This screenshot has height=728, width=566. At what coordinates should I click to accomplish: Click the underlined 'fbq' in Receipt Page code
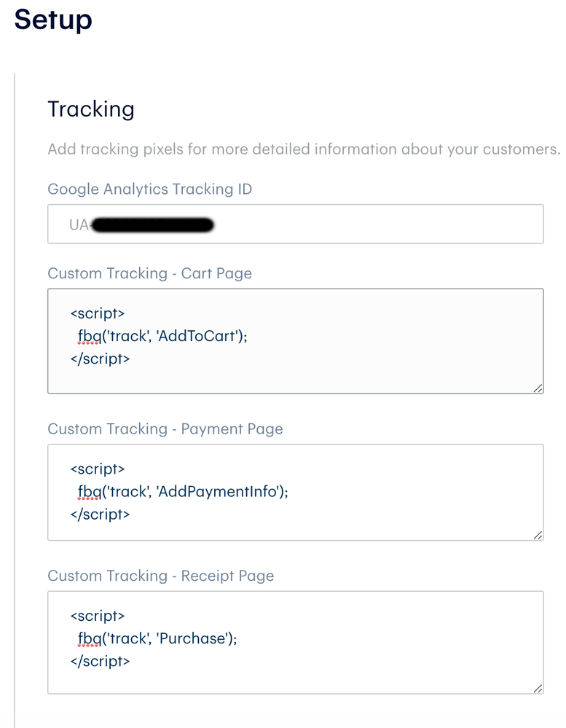pyautogui.click(x=88, y=639)
